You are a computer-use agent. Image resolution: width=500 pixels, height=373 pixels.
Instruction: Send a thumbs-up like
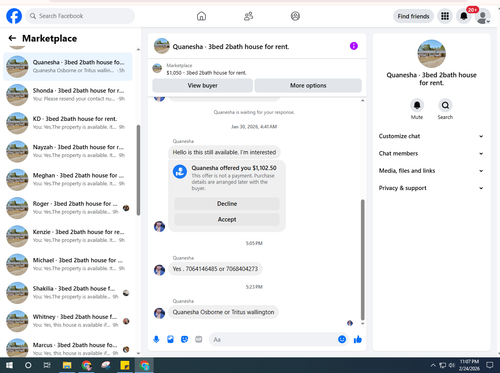pyautogui.click(x=358, y=339)
